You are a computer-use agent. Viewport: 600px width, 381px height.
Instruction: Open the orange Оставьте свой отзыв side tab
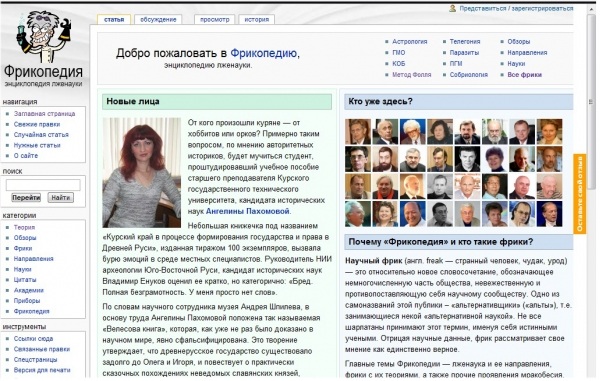point(579,194)
